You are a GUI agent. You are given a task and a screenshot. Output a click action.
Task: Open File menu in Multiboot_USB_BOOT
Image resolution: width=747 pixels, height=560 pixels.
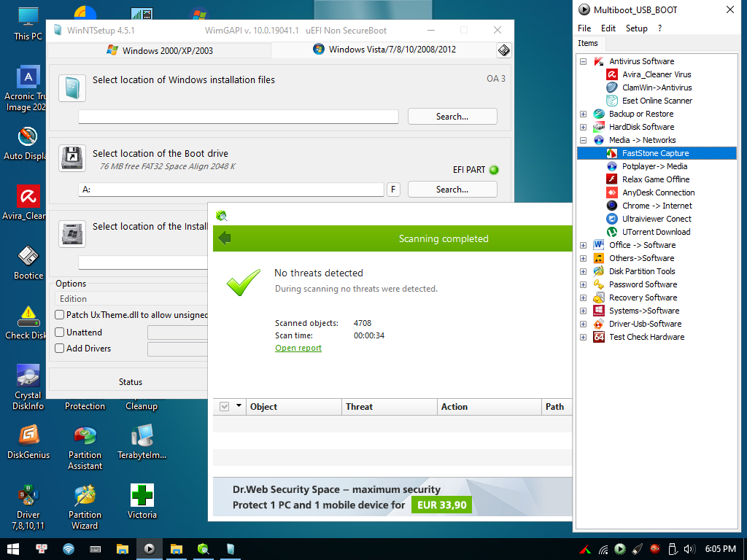pyautogui.click(x=584, y=28)
